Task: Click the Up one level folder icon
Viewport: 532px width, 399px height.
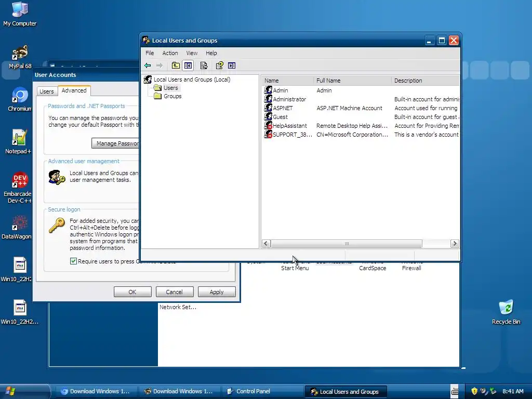Action: point(176,65)
